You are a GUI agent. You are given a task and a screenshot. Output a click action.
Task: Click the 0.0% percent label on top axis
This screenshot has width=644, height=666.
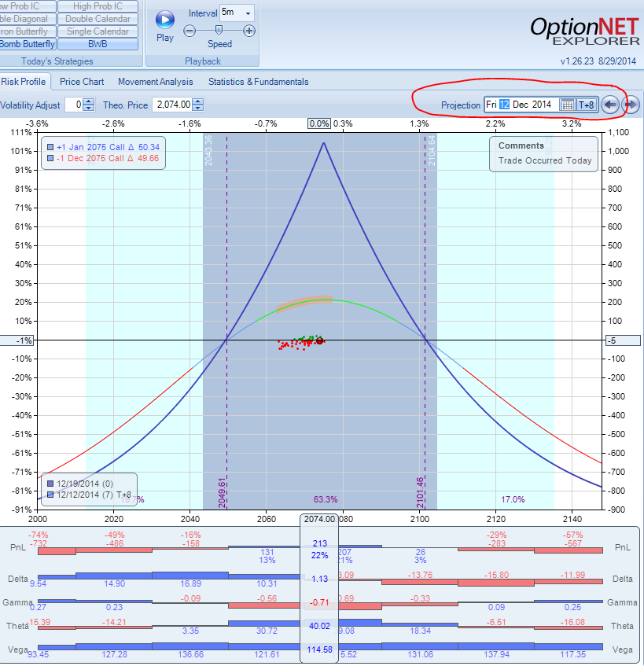click(319, 123)
